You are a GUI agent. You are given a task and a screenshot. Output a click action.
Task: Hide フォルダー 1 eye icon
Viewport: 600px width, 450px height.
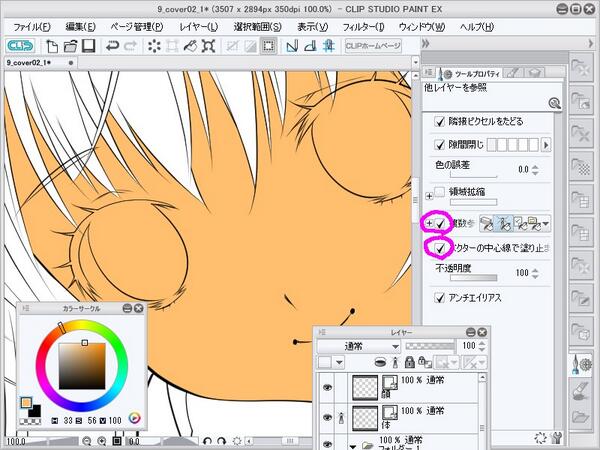click(x=327, y=444)
